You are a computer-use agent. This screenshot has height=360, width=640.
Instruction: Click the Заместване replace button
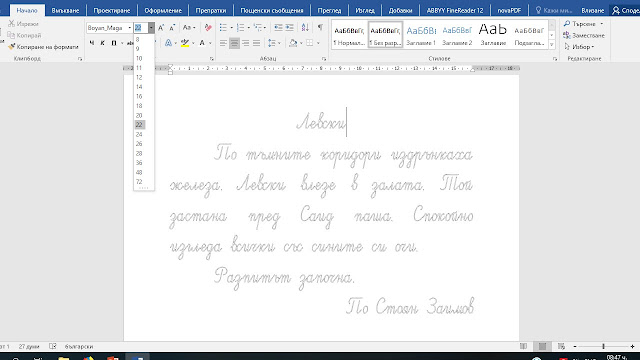point(584,36)
